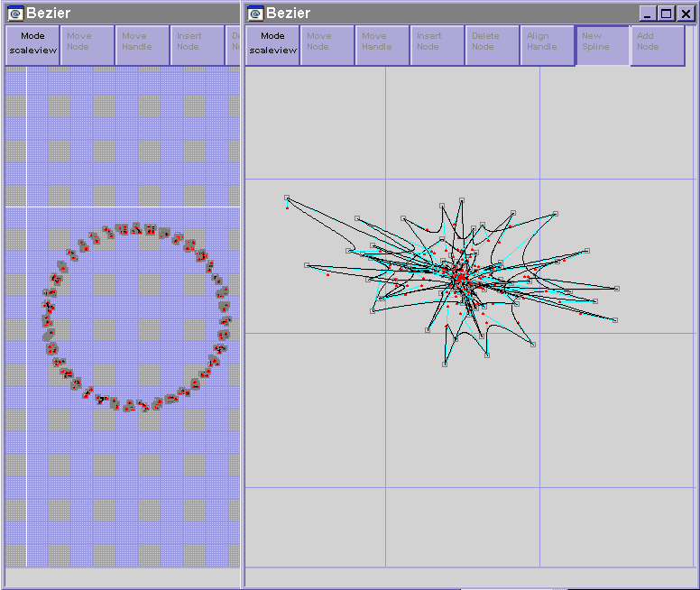
Task: Select Move Node in the left window toolbar
Action: click(x=87, y=44)
